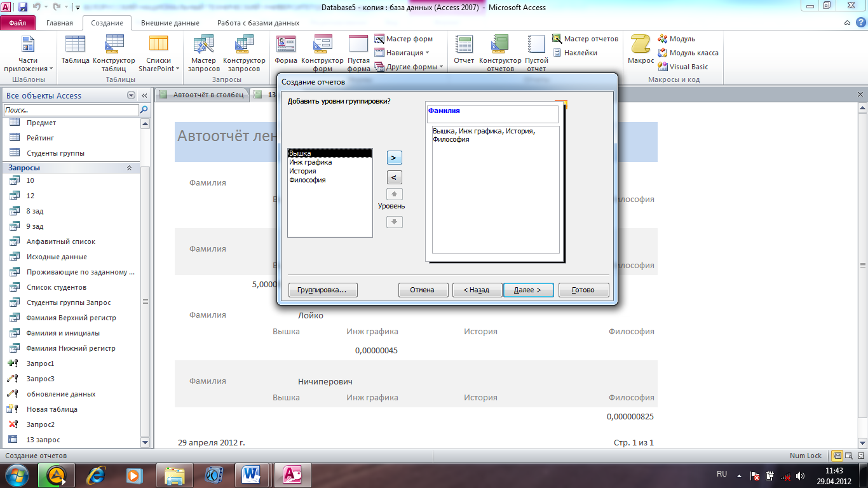
Task: Select the Фамилия Верхний регистр query
Action: click(x=71, y=318)
